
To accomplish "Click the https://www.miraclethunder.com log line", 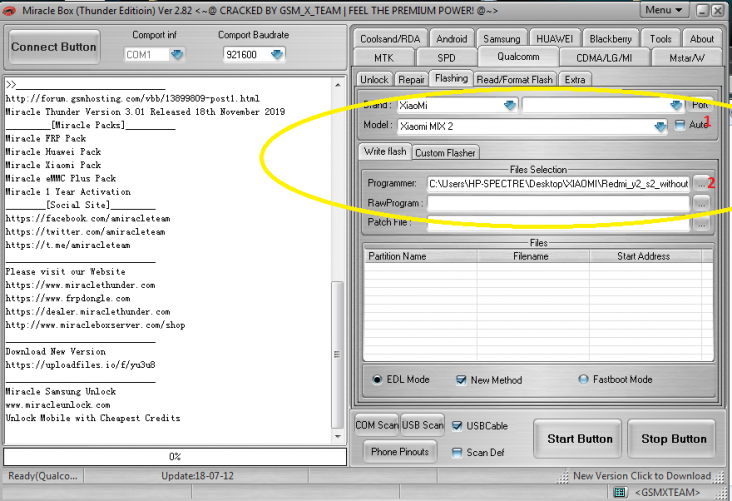I will 80,285.
